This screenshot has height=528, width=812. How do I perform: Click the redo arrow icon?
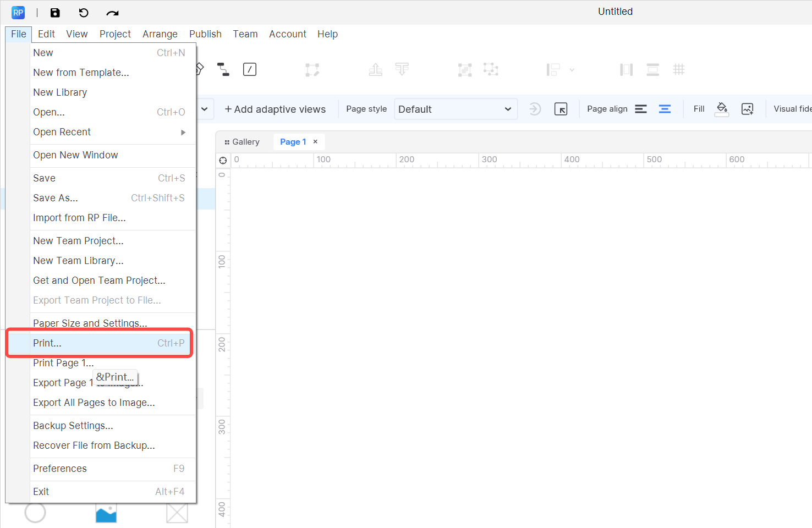pos(112,13)
